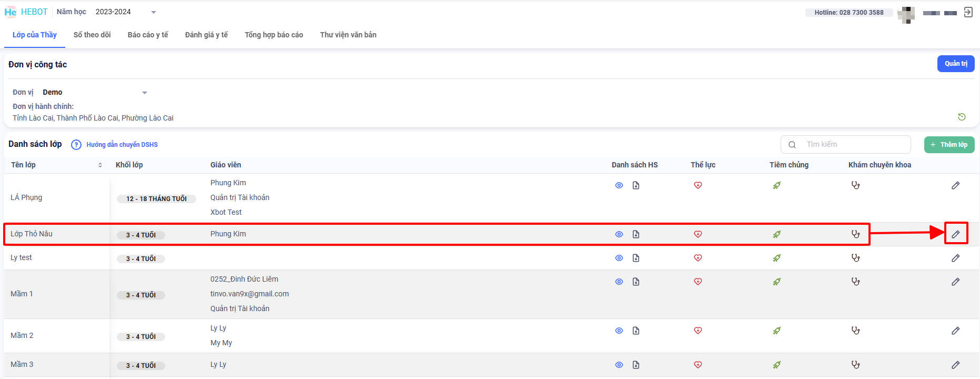
Task: Switch to Sổ theo dõi tab
Action: [x=92, y=35]
